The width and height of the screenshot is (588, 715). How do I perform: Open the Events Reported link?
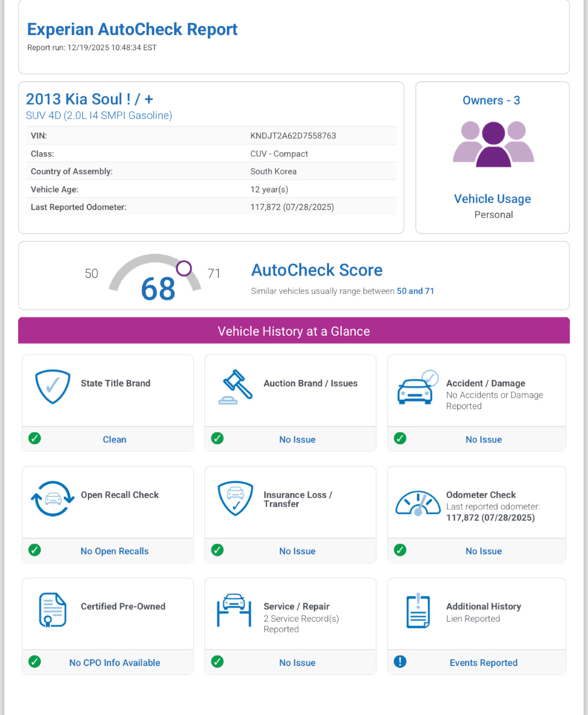(x=483, y=663)
